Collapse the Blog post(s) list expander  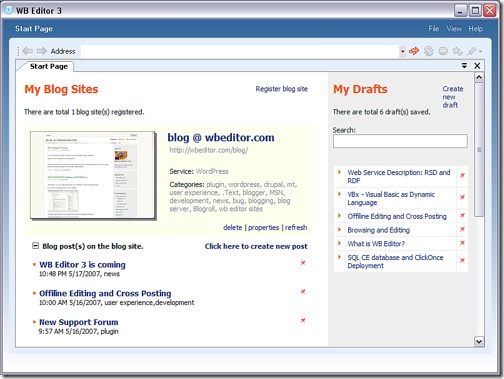(x=35, y=246)
